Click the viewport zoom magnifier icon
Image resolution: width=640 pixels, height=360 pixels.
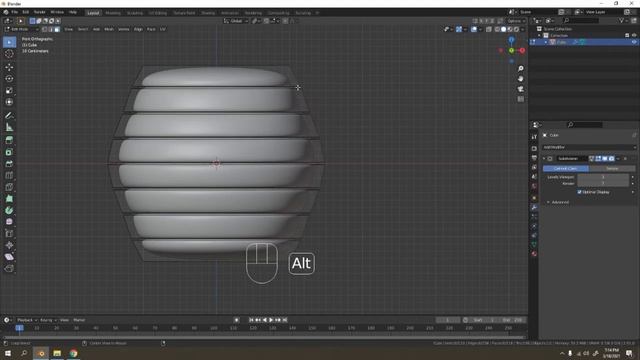pyautogui.click(x=520, y=69)
